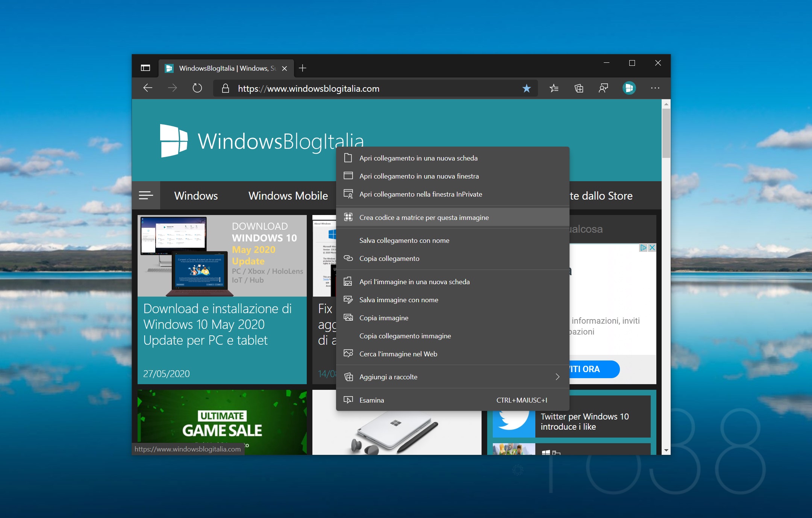Image resolution: width=812 pixels, height=518 pixels.
Task: Expand Aggiungi a raccolte submenu
Action: coord(453,377)
